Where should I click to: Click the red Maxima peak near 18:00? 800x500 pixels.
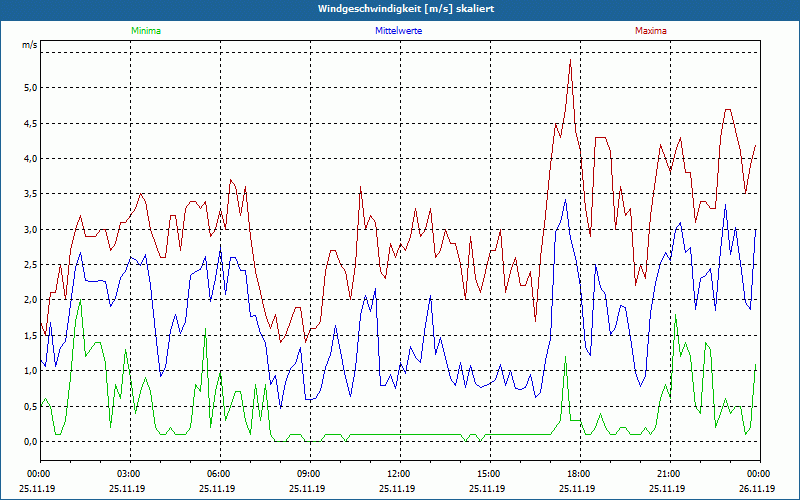pyautogui.click(x=570, y=60)
